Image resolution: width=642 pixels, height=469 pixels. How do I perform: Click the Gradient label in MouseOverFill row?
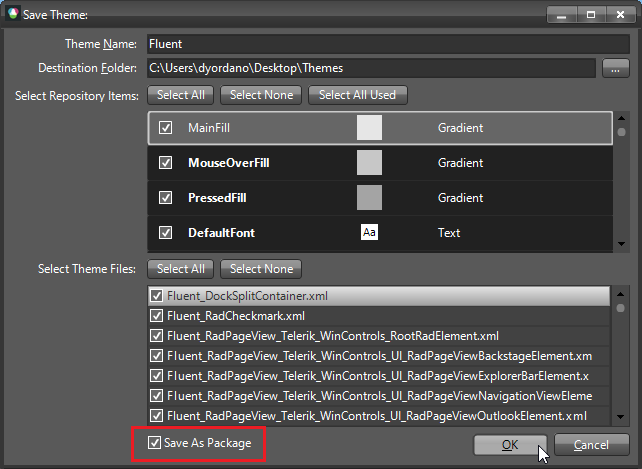pos(460,163)
